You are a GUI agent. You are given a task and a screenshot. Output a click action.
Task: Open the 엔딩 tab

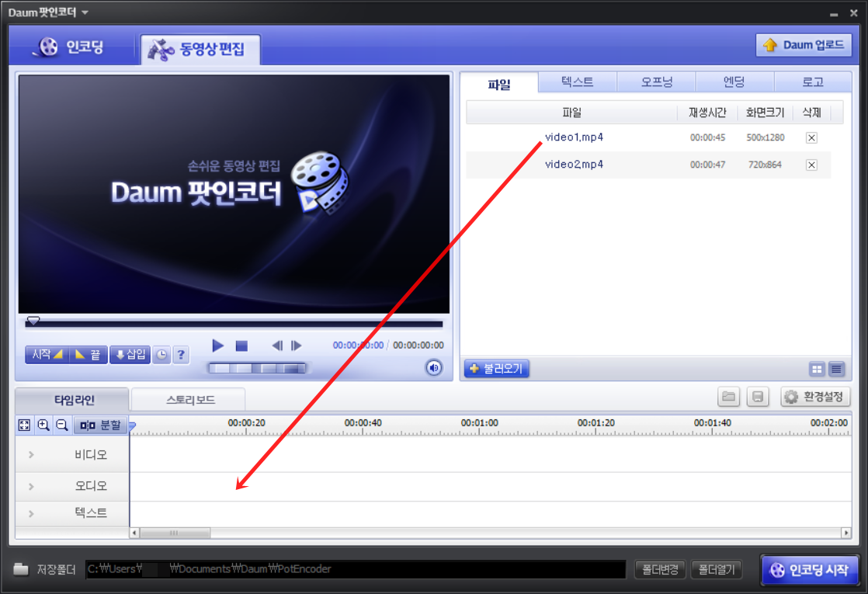coord(734,82)
